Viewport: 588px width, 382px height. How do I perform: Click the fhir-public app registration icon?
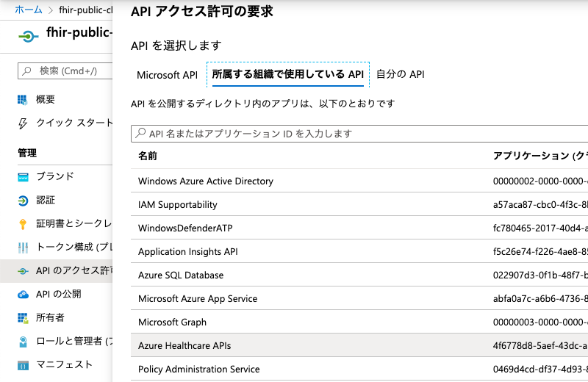28,36
